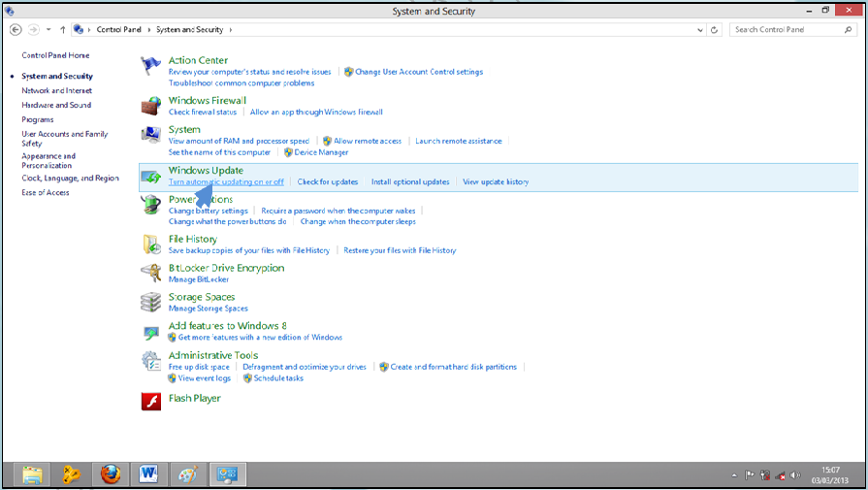The height and width of the screenshot is (490, 868).
Task: Click Free up disk space
Action: click(x=199, y=367)
